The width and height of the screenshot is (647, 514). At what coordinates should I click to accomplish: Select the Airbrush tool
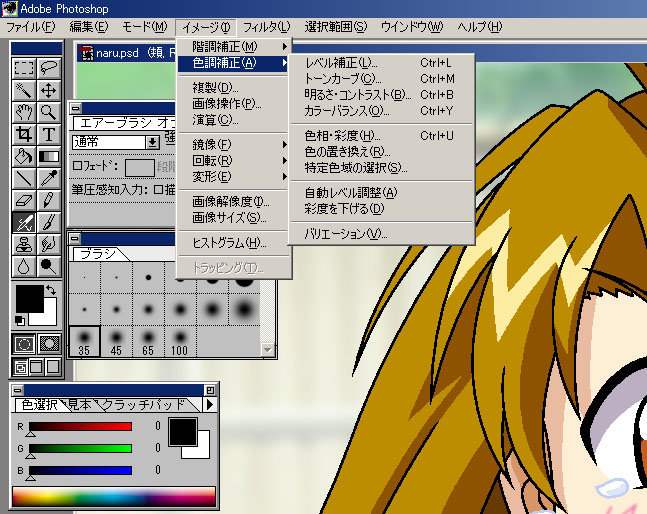pyautogui.click(x=24, y=222)
